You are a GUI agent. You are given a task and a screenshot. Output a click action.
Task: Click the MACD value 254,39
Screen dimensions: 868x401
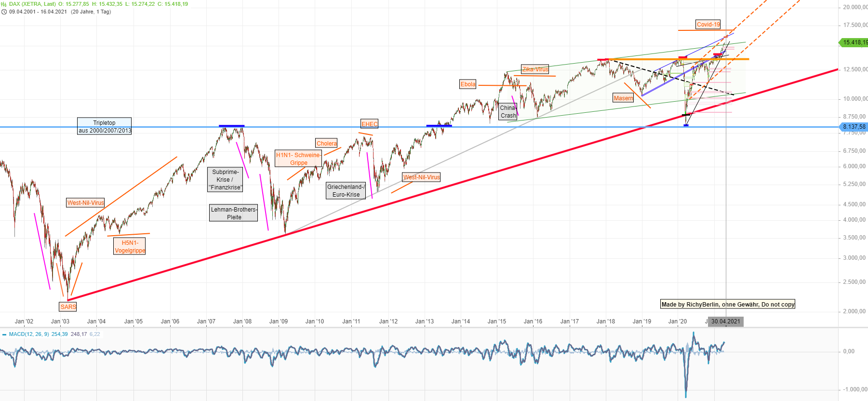[60, 334]
